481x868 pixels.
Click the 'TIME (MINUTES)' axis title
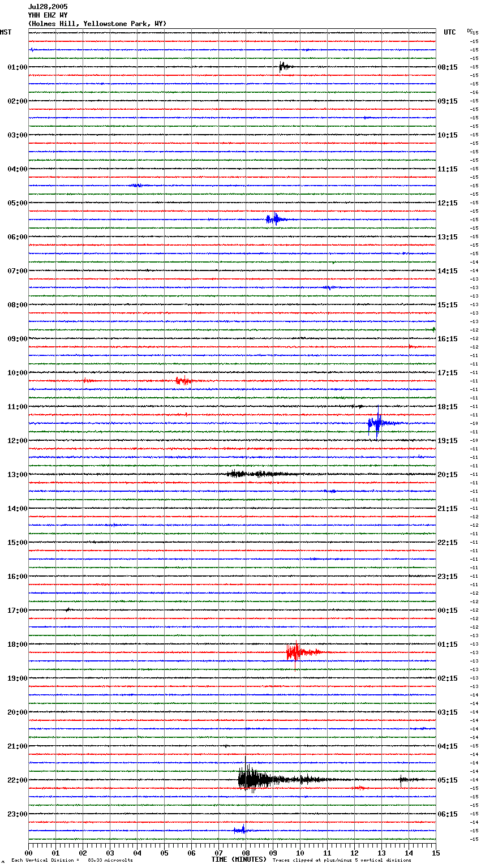pyautogui.click(x=239, y=860)
